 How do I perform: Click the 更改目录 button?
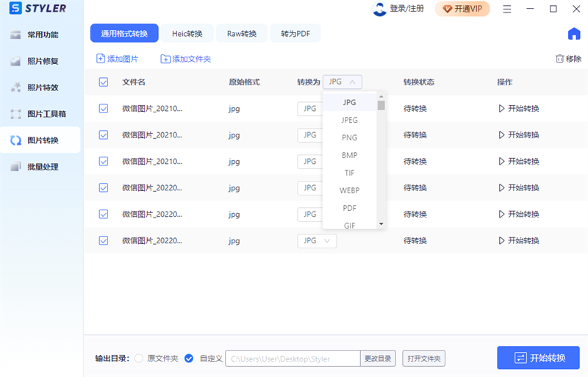[x=379, y=358]
